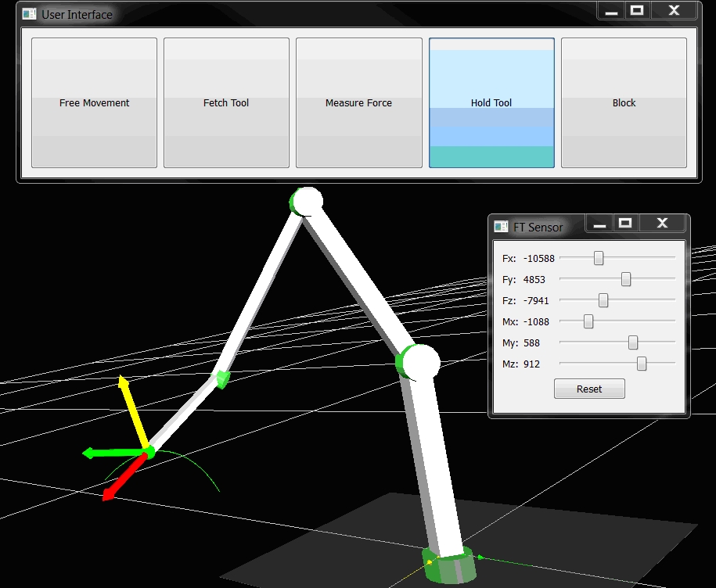Viewport: 716px width, 588px height.
Task: Activate Free Movement mode
Action: (94, 103)
